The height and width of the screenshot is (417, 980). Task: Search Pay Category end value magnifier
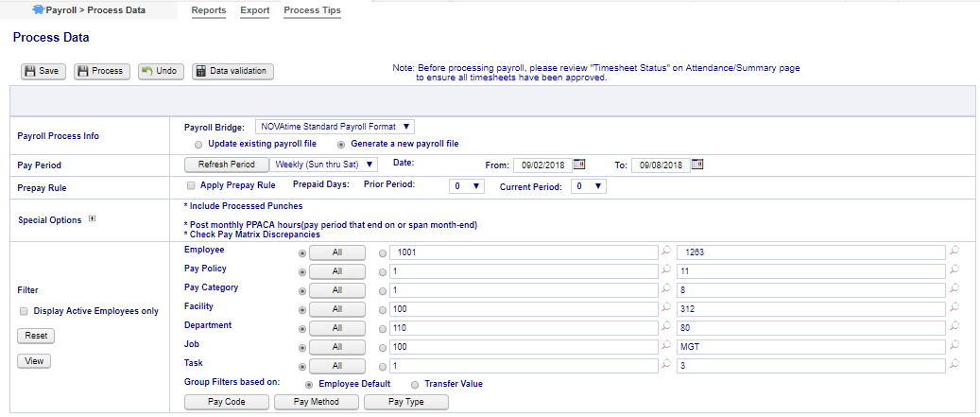[x=954, y=288]
